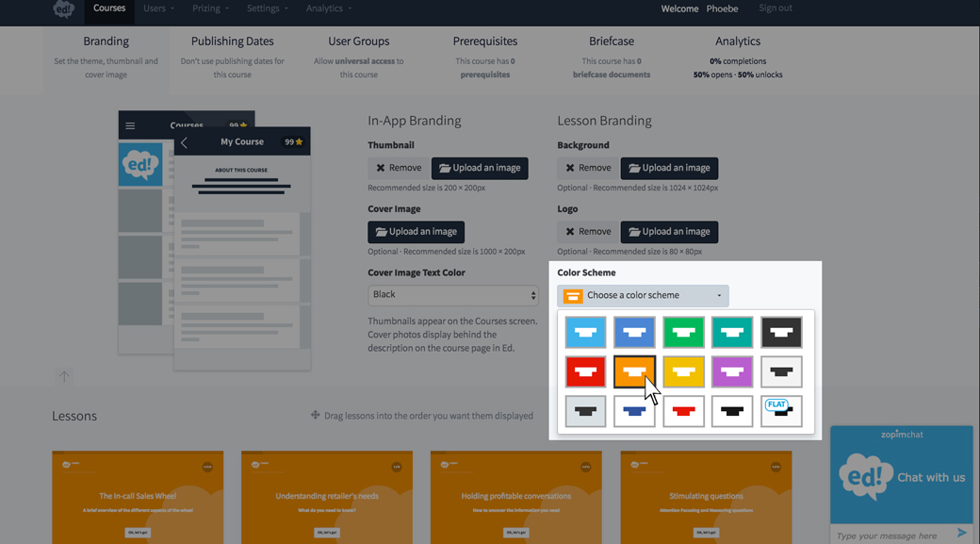
Task: Select the orange color scheme swatch
Action: coord(634,372)
